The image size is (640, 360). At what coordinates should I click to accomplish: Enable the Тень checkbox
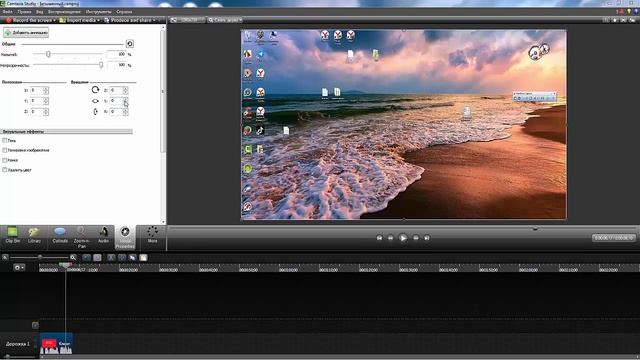pos(5,140)
